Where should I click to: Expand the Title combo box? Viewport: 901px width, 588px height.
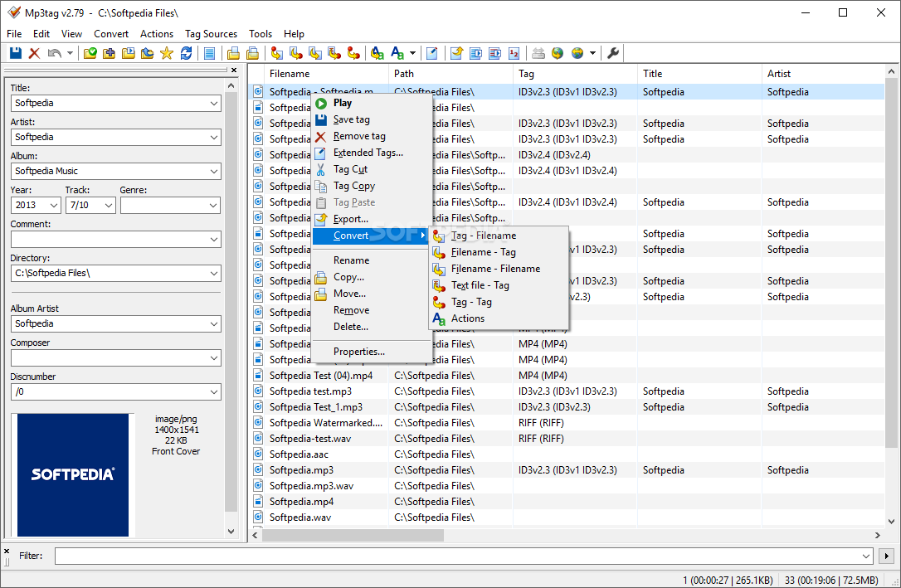[x=214, y=104]
